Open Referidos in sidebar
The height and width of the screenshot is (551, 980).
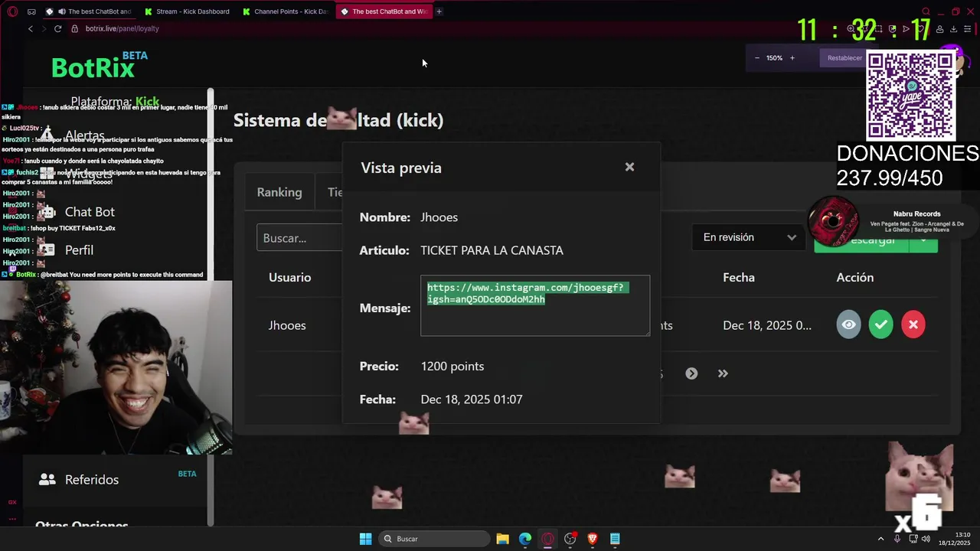92,480
